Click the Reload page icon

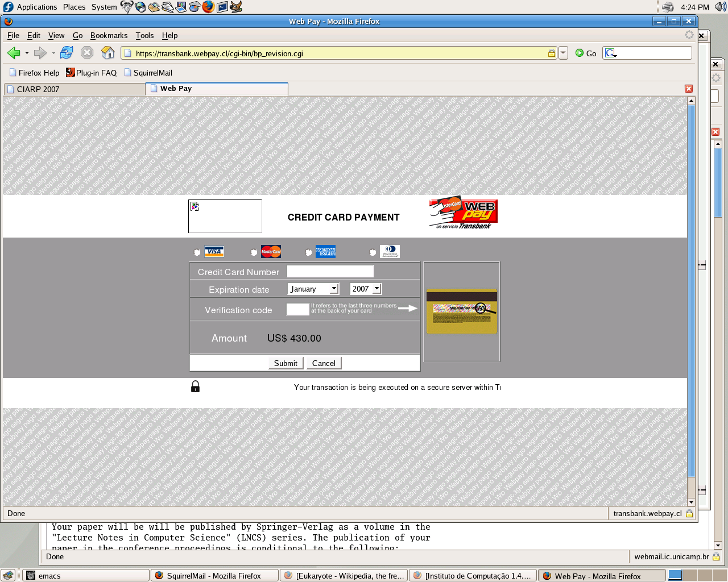(67, 53)
